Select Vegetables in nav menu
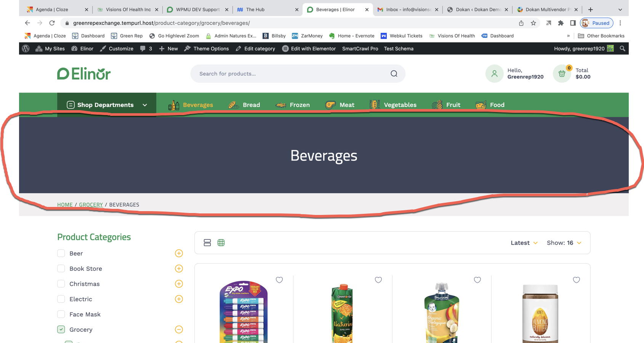Viewport: 644px width, 343px height. [393, 105]
